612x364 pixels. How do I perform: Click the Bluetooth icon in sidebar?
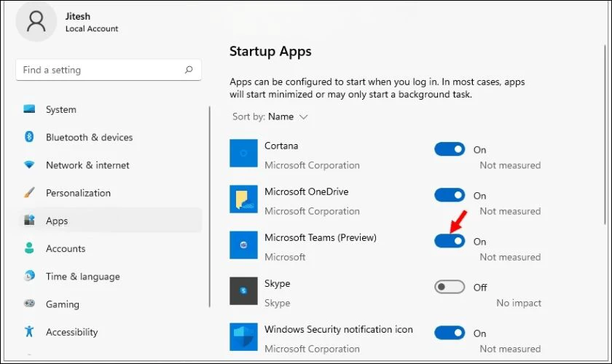[x=29, y=137]
